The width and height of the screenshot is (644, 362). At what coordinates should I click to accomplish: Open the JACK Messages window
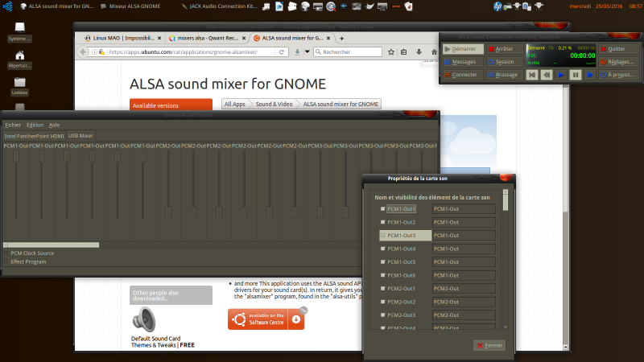point(462,62)
